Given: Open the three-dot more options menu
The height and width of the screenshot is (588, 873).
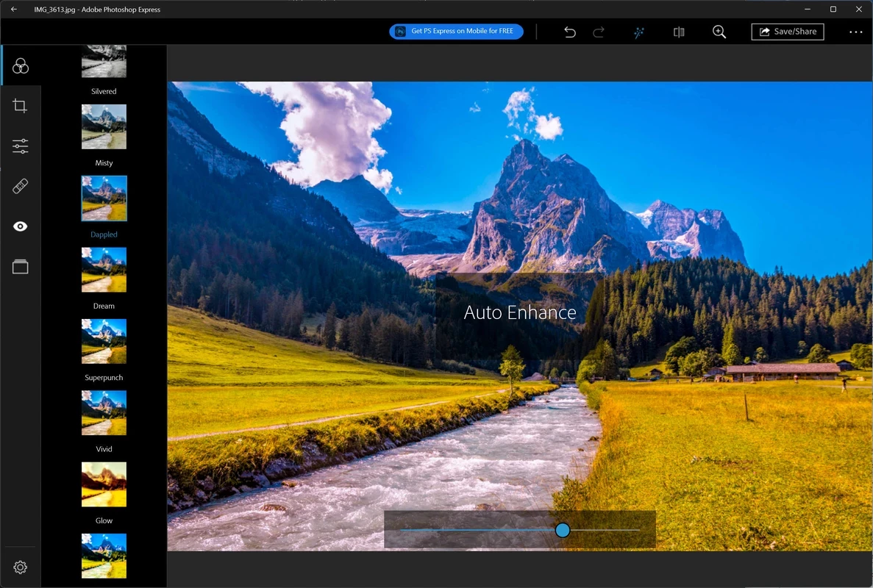Looking at the screenshot, I should [x=855, y=32].
